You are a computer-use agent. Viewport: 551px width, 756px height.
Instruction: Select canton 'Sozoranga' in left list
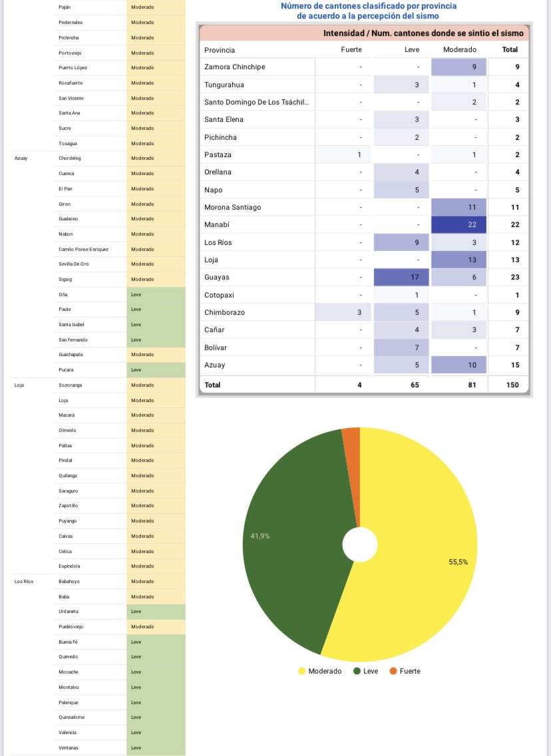pos(71,385)
